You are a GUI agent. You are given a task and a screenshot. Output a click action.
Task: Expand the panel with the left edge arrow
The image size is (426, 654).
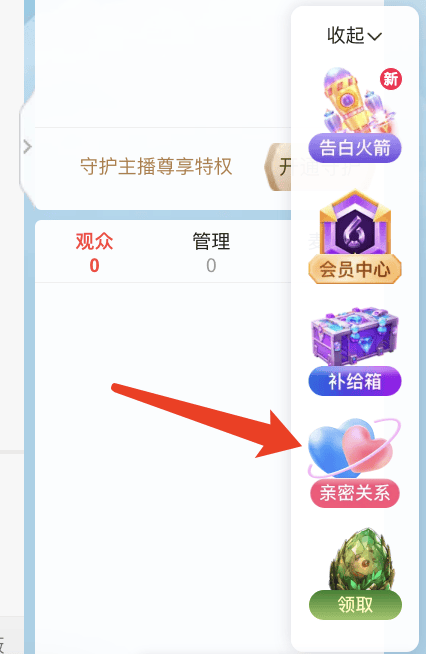[27, 147]
